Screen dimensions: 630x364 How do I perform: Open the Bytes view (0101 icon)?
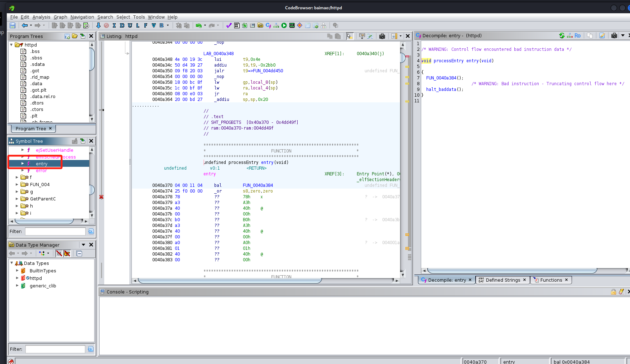click(x=237, y=25)
